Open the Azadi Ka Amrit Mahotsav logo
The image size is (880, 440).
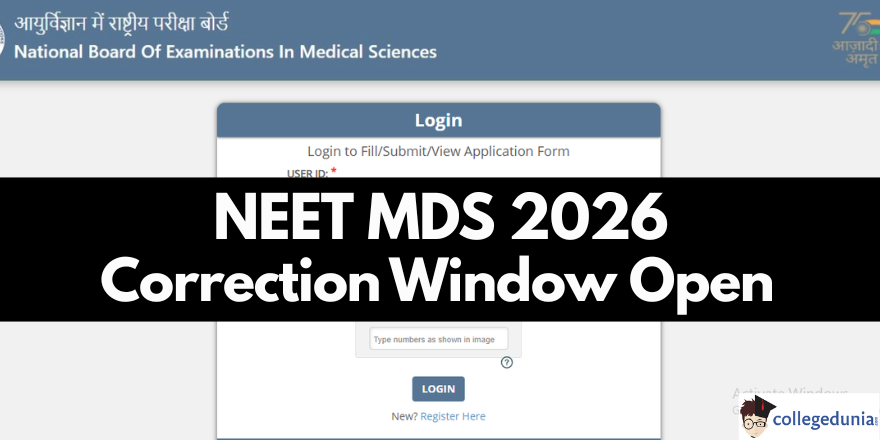point(855,39)
